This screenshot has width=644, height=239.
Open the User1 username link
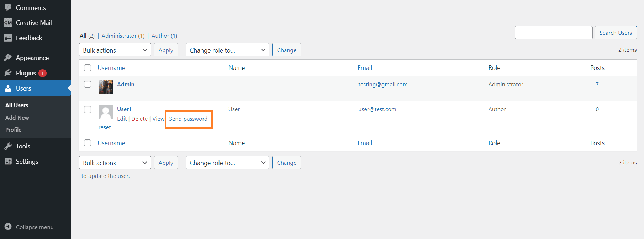tap(124, 109)
